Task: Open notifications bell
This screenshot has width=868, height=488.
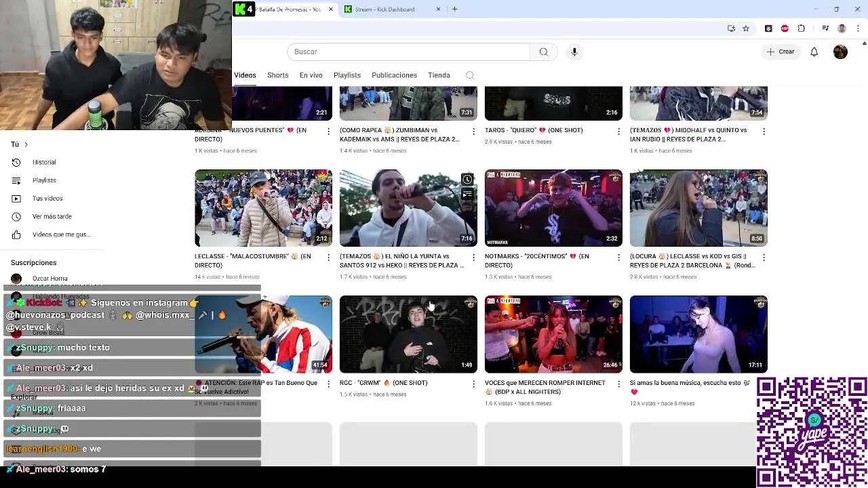Action: coord(814,52)
